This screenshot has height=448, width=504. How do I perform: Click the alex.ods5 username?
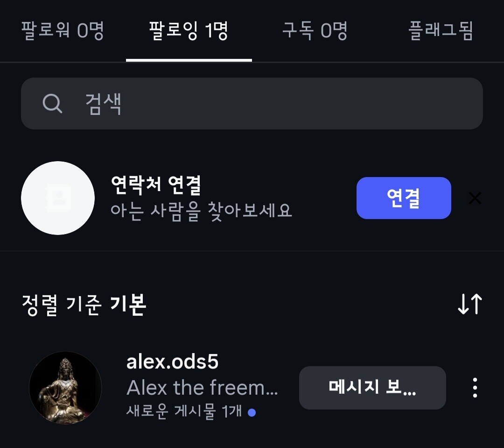coord(172,362)
